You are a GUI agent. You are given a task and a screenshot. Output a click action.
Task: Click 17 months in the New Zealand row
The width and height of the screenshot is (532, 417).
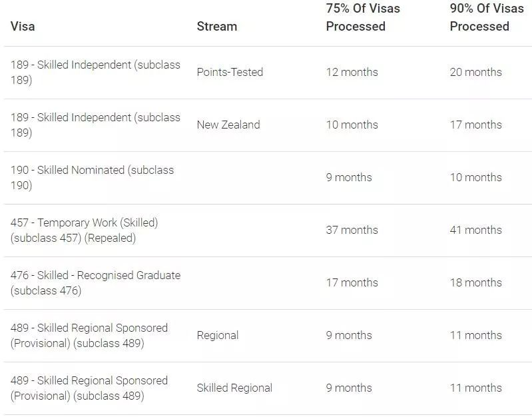[x=475, y=125]
